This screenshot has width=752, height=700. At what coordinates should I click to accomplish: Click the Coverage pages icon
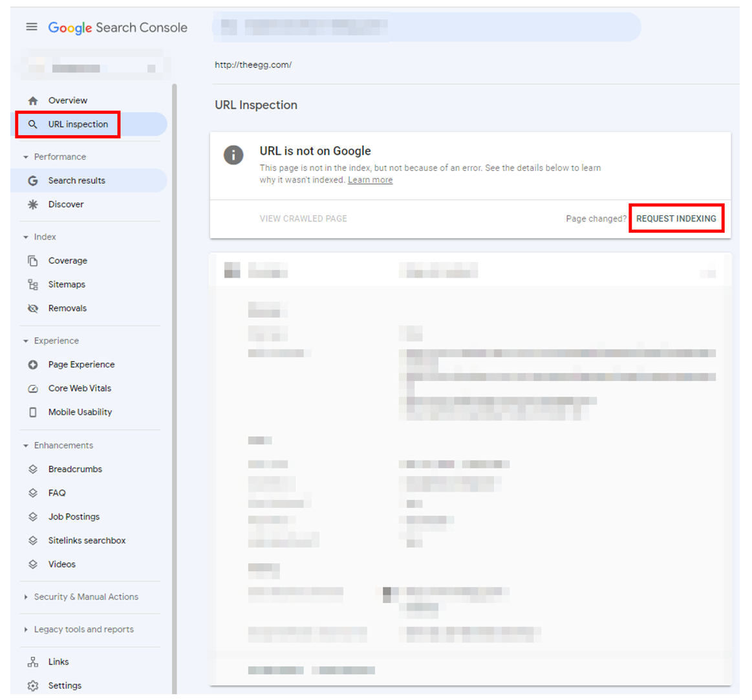coord(32,261)
